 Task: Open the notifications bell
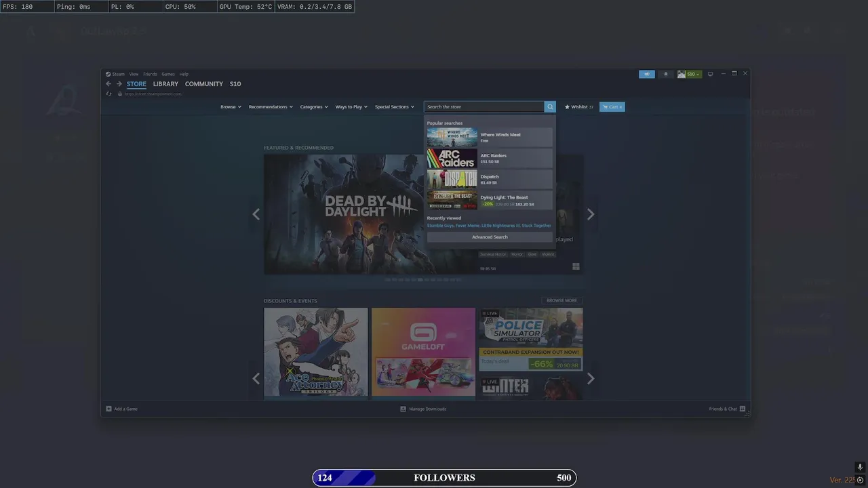665,74
